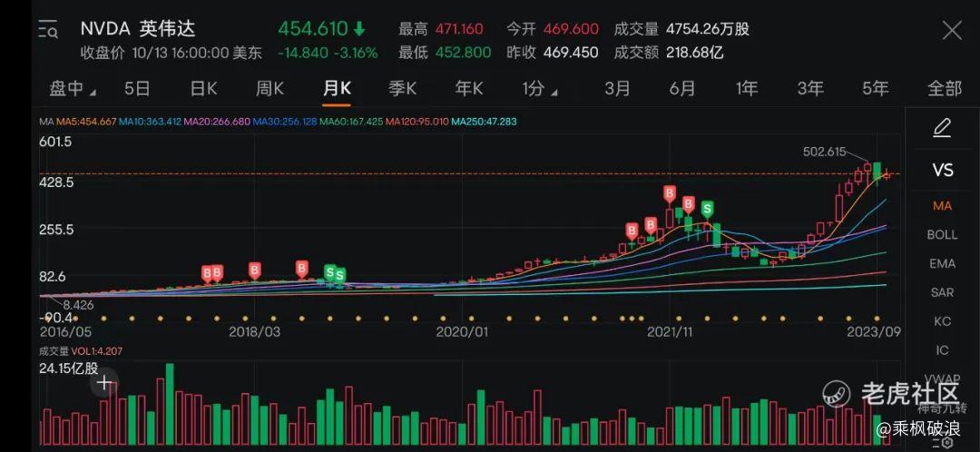Click the 502.615 peak price label
The image size is (980, 452).
point(825,152)
